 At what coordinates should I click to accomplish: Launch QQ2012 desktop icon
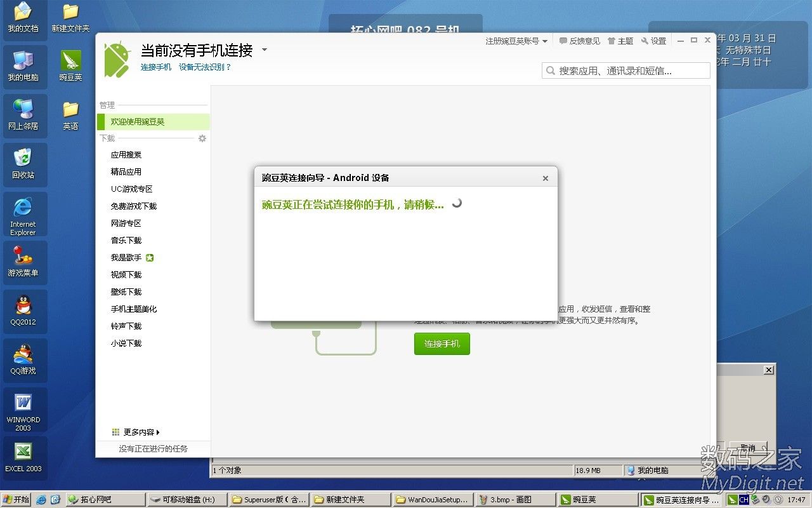point(23,311)
